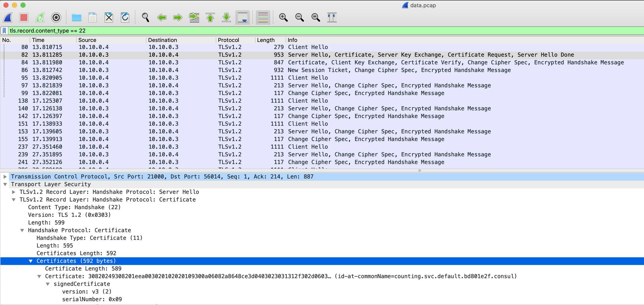
Task: Expand the Transmission Control Protocol section
Action: coord(5,176)
